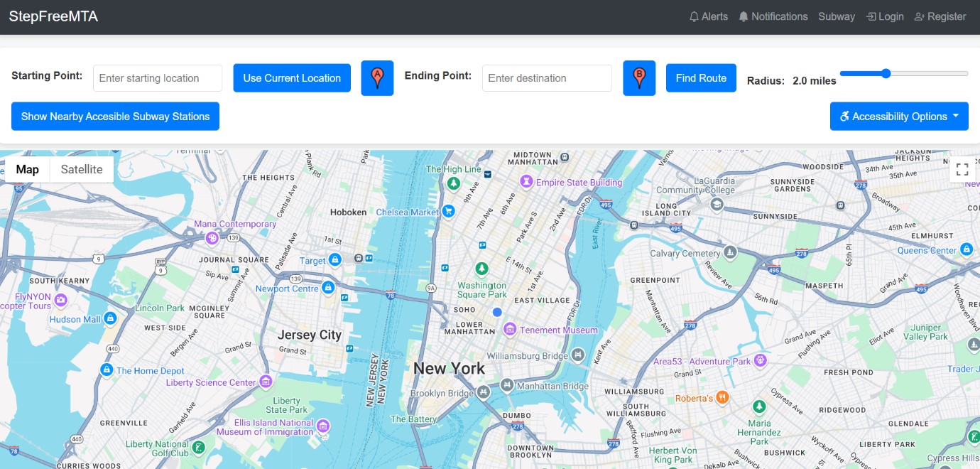Click the GREENPOINT map label
Screen dimensions: 980x469
655,280
